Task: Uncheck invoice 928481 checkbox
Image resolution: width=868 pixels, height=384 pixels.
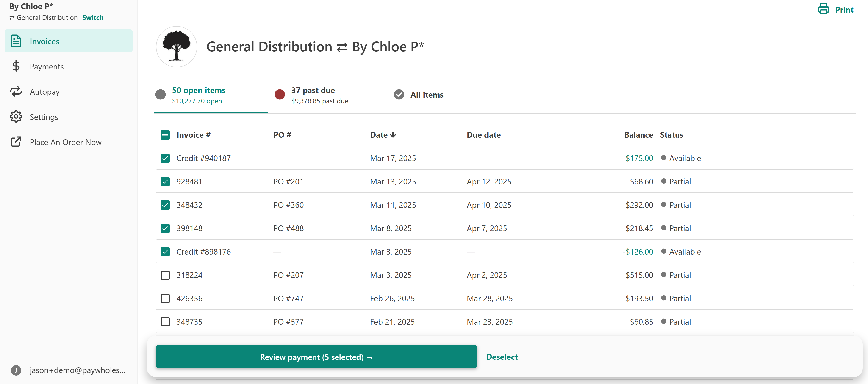Action: coord(165,182)
